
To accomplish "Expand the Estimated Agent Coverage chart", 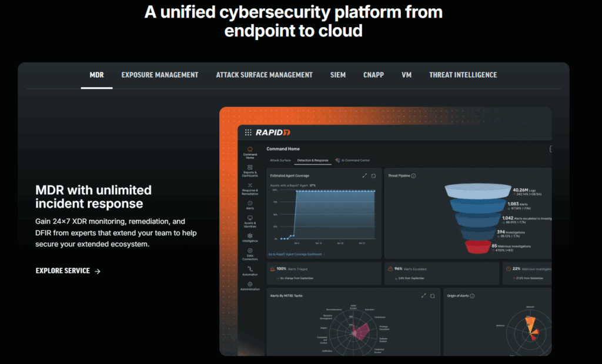I will (364, 176).
